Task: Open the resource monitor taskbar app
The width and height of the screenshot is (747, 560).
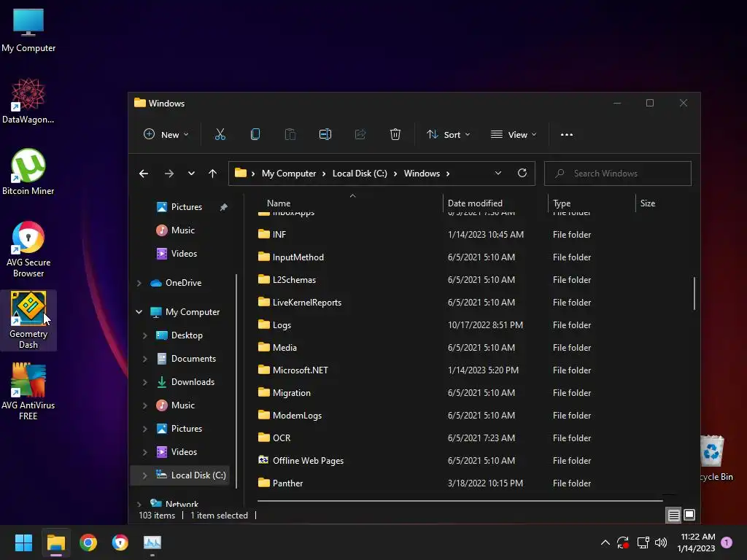Action: point(152,542)
